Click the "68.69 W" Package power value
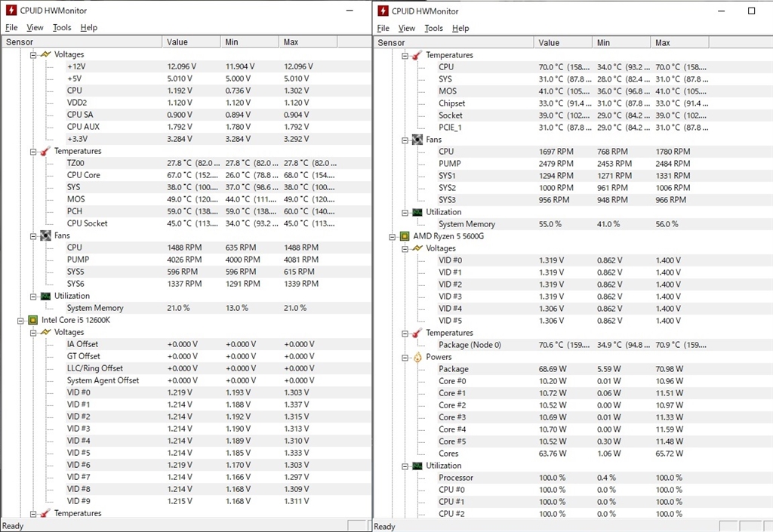Image resolution: width=773 pixels, height=532 pixels. 553,369
